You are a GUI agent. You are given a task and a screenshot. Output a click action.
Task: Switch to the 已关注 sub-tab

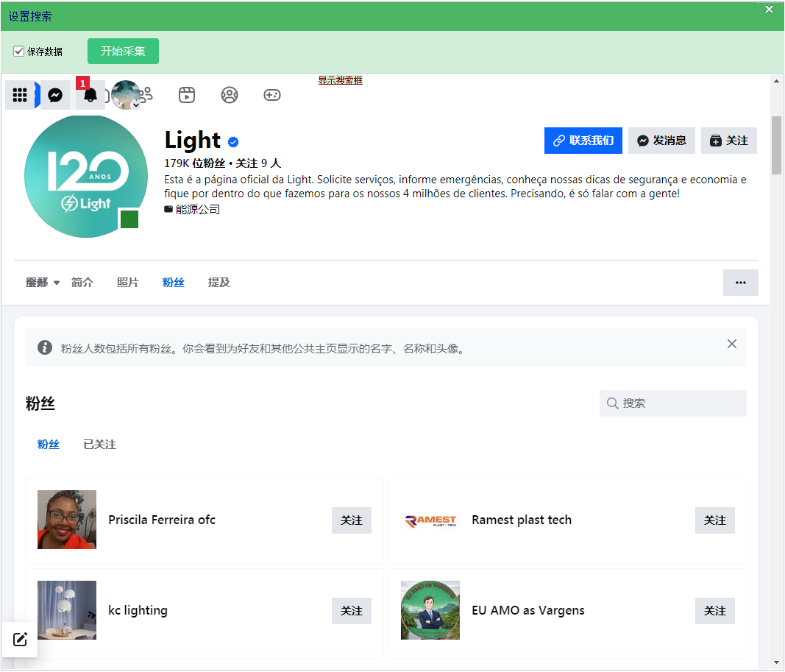99,445
